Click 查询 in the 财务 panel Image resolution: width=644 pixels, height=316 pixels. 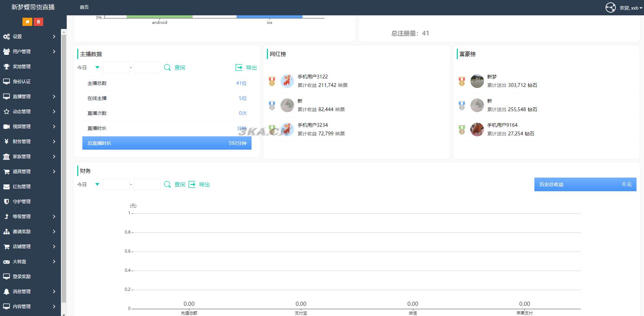click(x=180, y=184)
